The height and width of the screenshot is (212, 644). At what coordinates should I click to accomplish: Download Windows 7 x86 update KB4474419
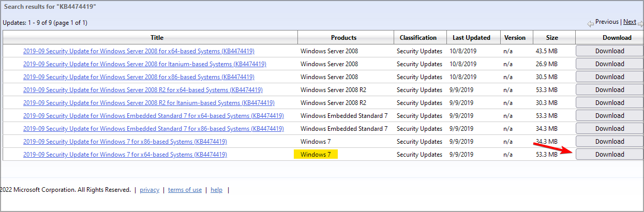609,142
